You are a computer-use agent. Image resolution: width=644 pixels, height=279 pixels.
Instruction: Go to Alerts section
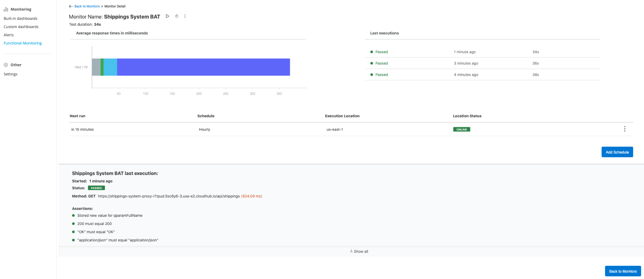pos(9,35)
